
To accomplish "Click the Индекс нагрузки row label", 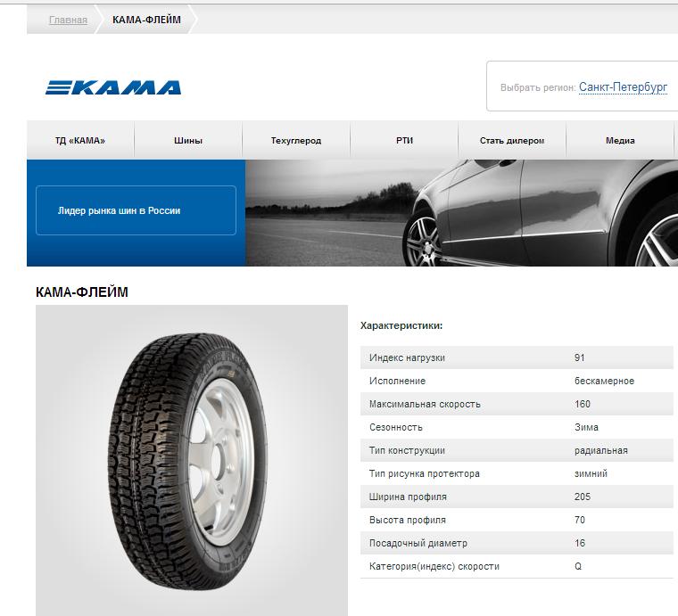I will [407, 357].
